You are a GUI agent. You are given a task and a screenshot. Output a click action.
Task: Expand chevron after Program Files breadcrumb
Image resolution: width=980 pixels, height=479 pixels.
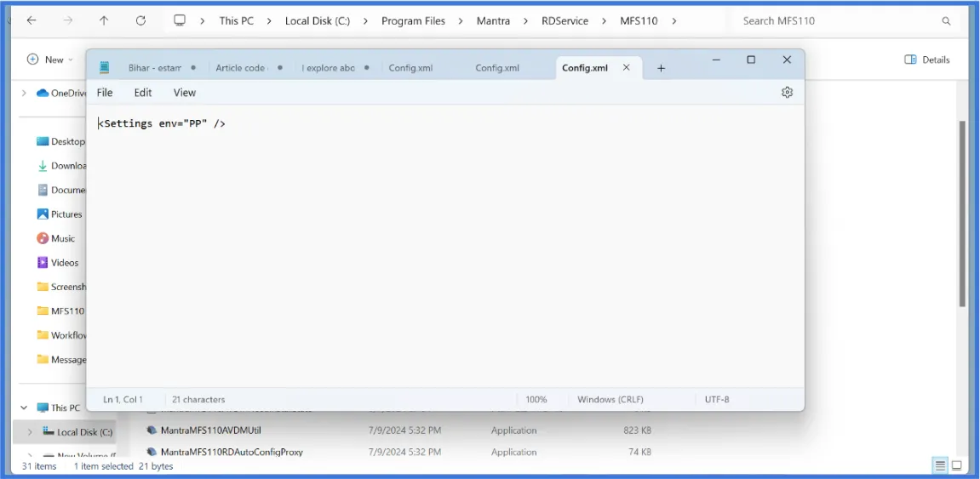461,20
